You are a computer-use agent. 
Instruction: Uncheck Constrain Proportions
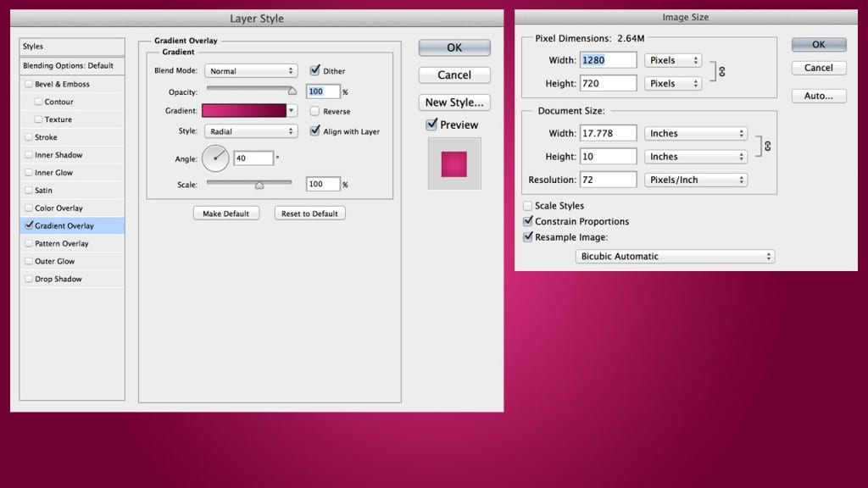[x=528, y=221]
